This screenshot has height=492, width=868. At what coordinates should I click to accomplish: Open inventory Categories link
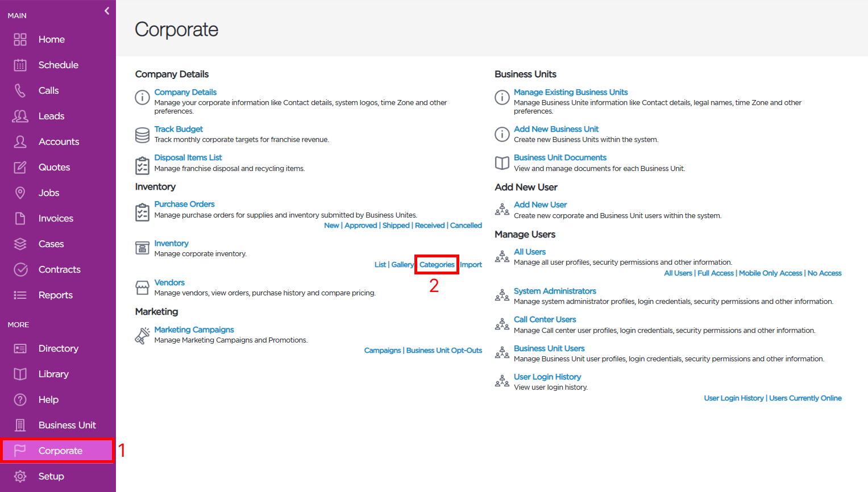click(437, 265)
